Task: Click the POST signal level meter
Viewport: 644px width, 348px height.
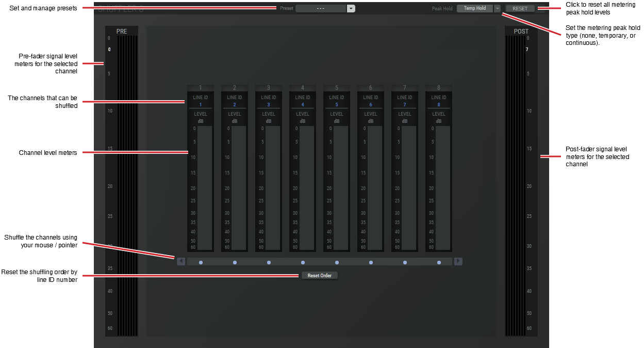Action: 515,186
